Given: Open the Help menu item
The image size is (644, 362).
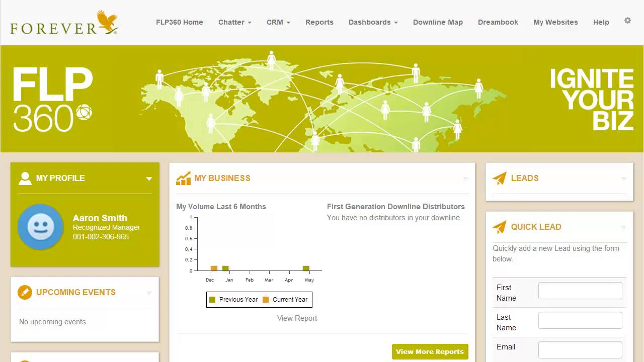Looking at the screenshot, I should pyautogui.click(x=601, y=22).
